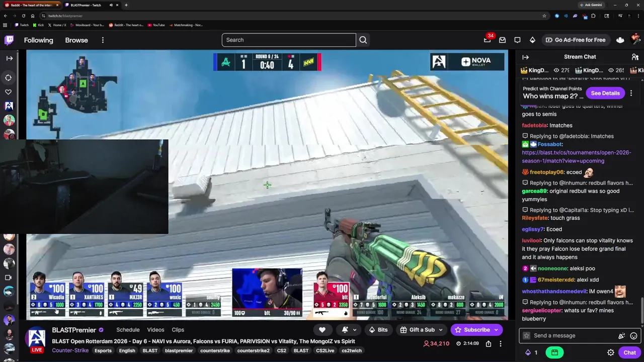Share the stream using share icon
Screen dimensions: 644x362
click(489, 344)
